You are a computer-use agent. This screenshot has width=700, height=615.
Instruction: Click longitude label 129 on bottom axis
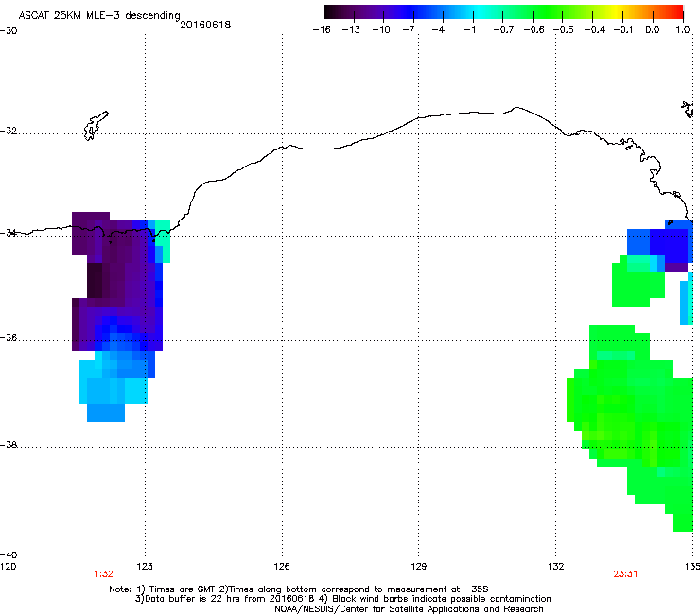418,567
